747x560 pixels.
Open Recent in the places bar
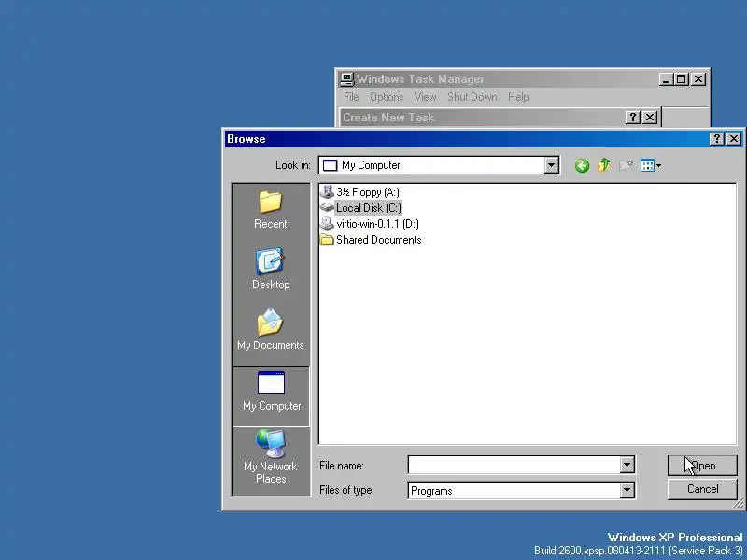point(270,210)
